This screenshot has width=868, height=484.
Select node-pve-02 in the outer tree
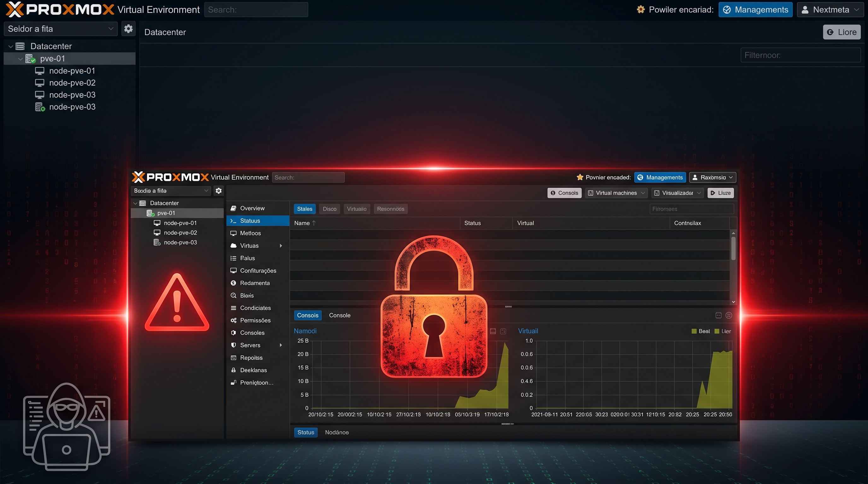click(72, 83)
